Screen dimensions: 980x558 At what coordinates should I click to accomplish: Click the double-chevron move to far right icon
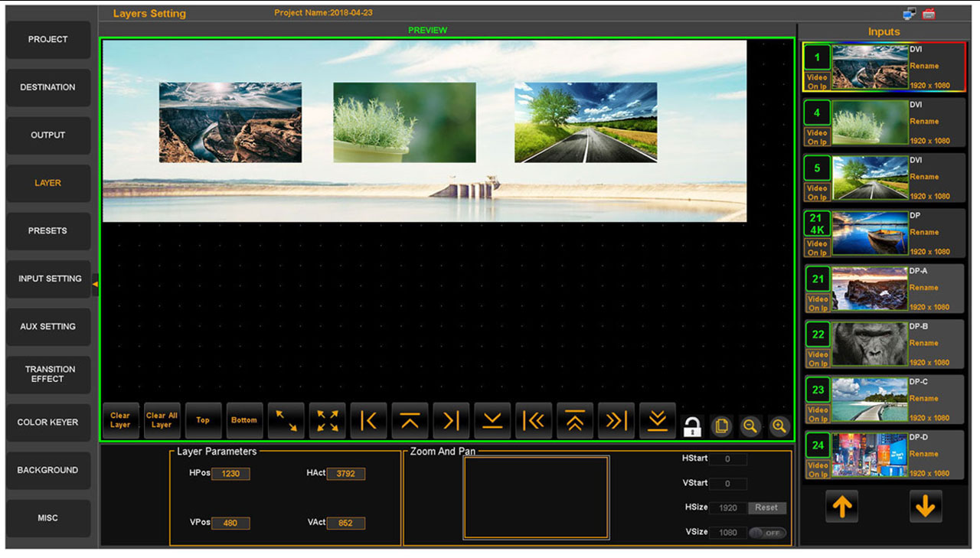(616, 420)
